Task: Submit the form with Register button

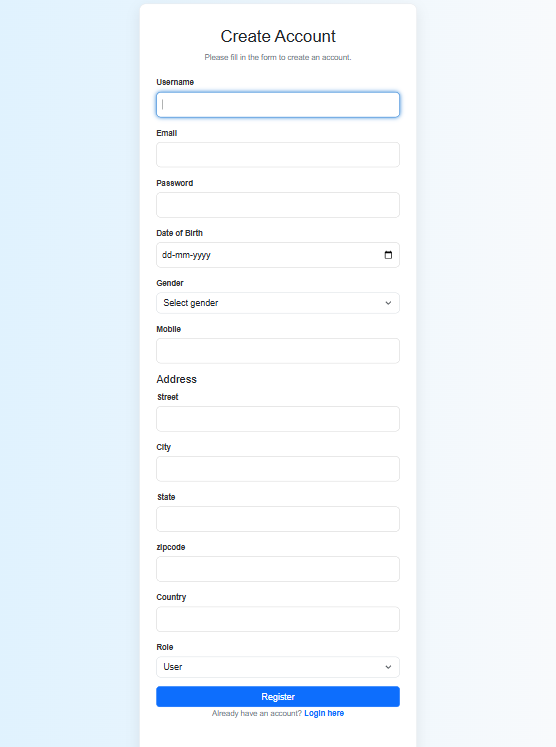Action: (278, 697)
